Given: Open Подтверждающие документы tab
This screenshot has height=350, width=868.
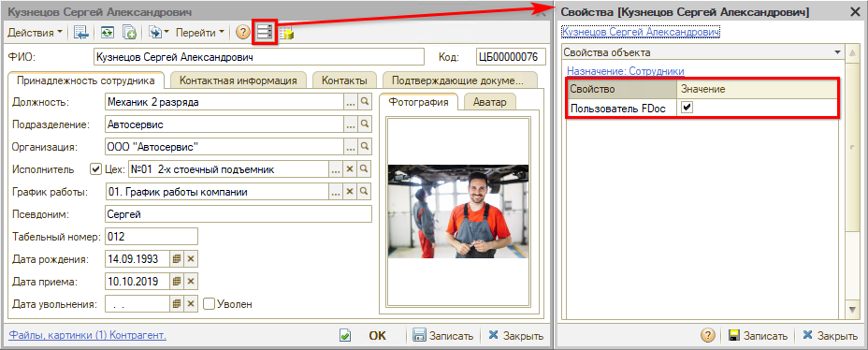Looking at the screenshot, I should pos(460,80).
